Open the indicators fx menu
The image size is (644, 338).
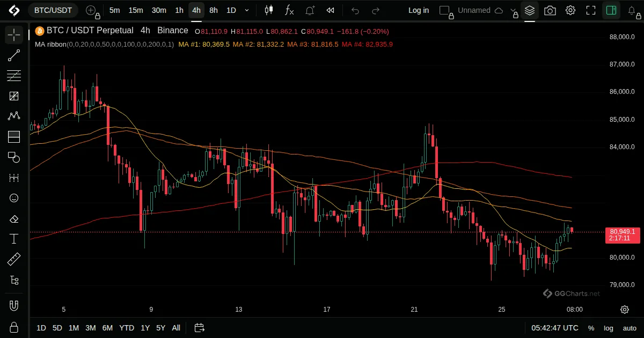289,10
